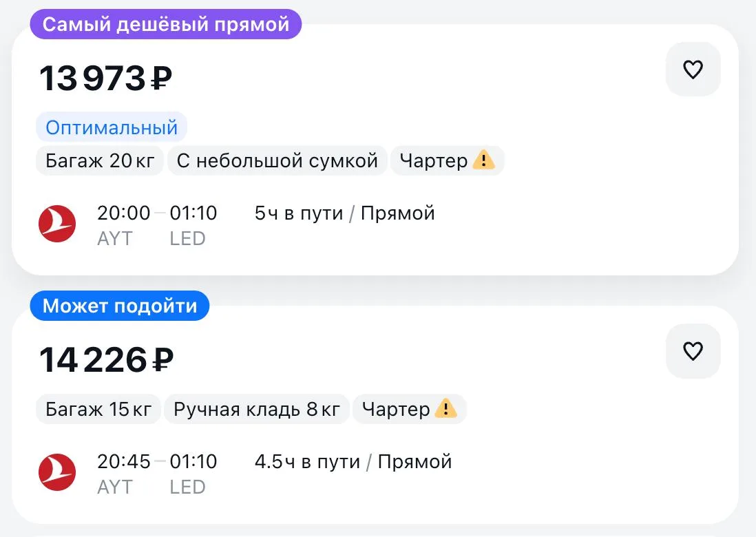The image size is (756, 537).
Task: Click 5ч в пути / Прямой text
Action: pos(345,213)
